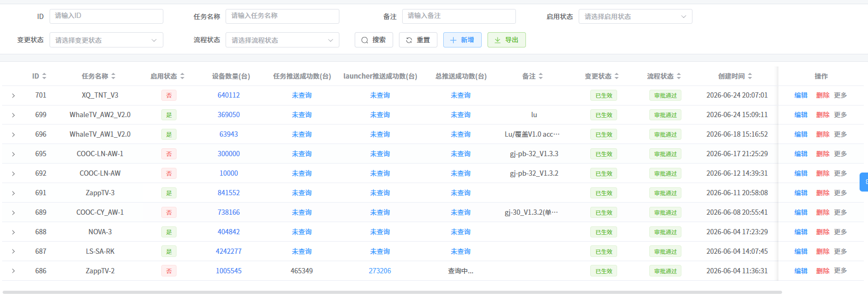Image resolution: width=868 pixels, height=296 pixels.
Task: Edit row 689 via 编辑
Action: tap(801, 213)
